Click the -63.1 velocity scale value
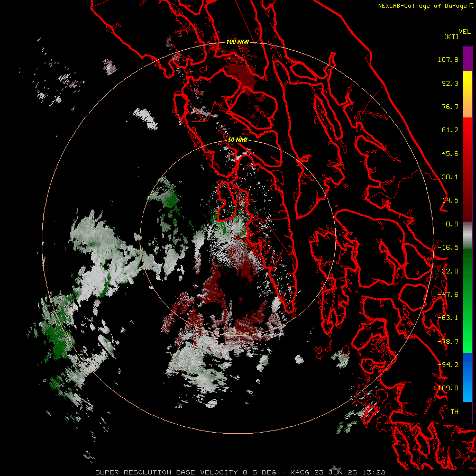 coord(448,318)
